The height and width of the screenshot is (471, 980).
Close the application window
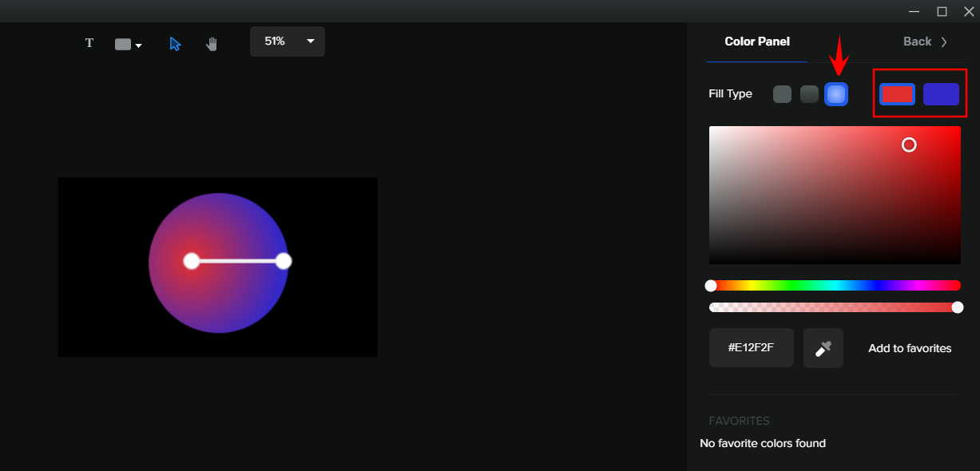click(969, 11)
